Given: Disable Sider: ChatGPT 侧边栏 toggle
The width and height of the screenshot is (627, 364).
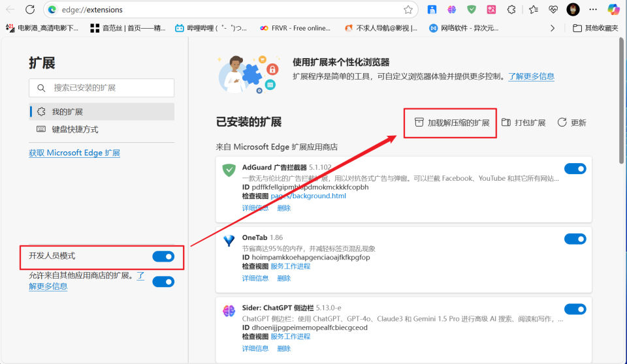Looking at the screenshot, I should [575, 309].
